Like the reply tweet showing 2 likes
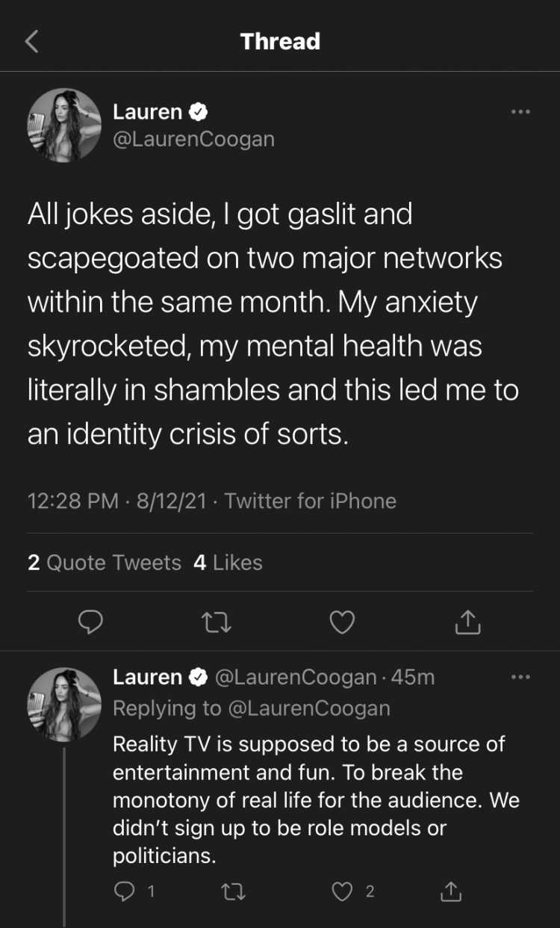Viewport: 560px width, 928px height. coord(342,891)
